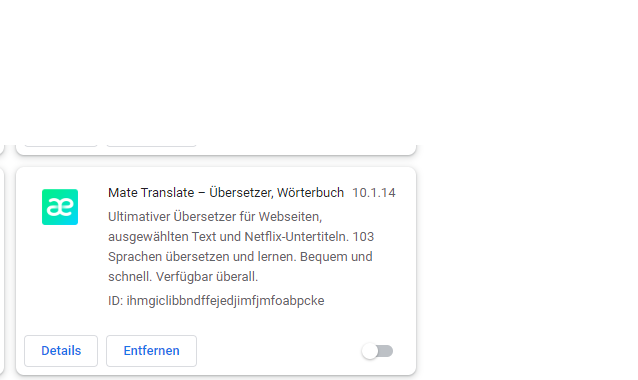Click the extension ID ihmgiclibbndffejedjimfjmfoabpcke
This screenshot has height=380, width=638.
tap(225, 301)
